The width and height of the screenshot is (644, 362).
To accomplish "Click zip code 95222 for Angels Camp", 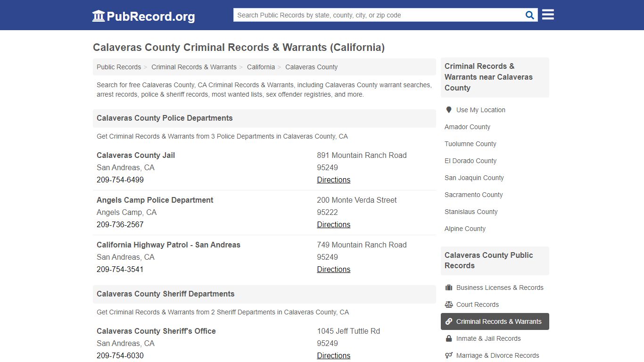I will tap(327, 212).
